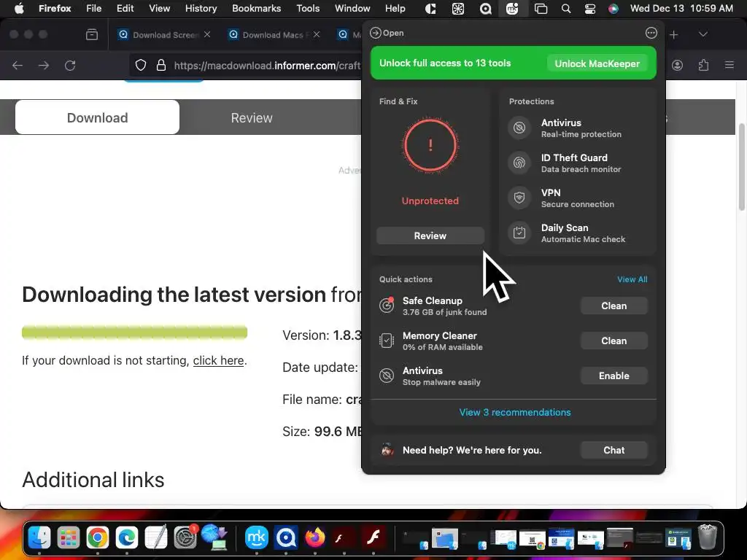Click Antivirus icon in Quick actions
Screen dimensions: 747x560
tap(387, 376)
